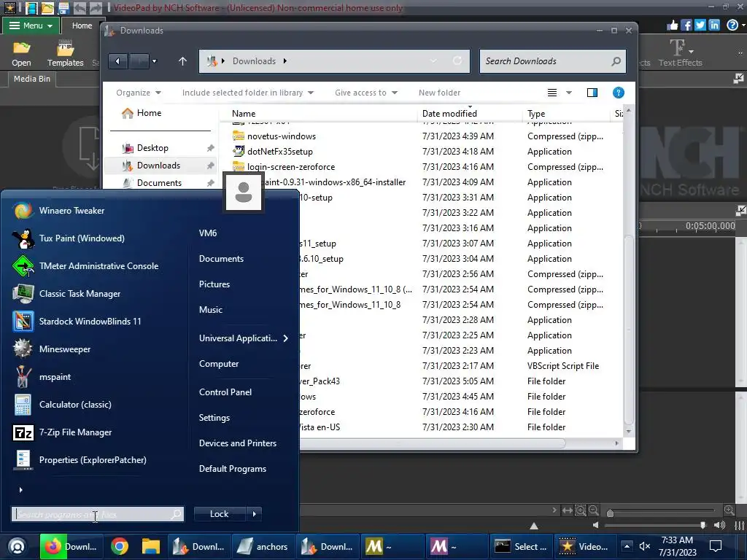
Task: Click the Search Downloads field
Action: pyautogui.click(x=553, y=61)
